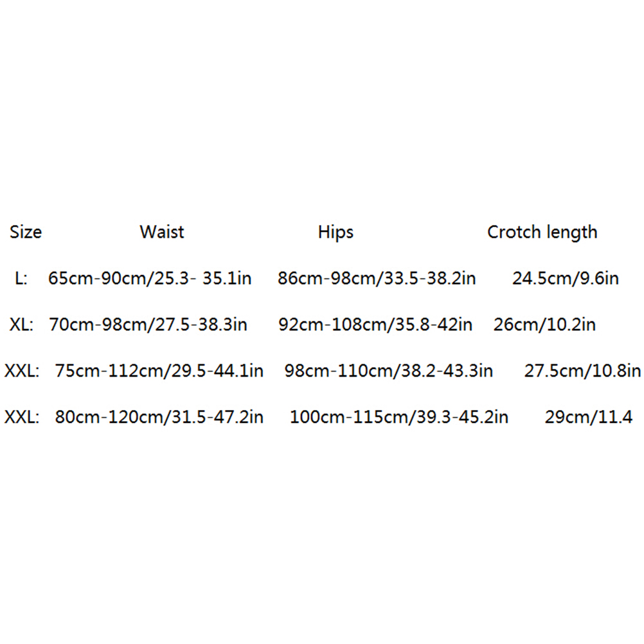The image size is (644, 644).
Task: Select waist value 80cm-120cm/31.5-47.2in
Action: [x=159, y=417]
